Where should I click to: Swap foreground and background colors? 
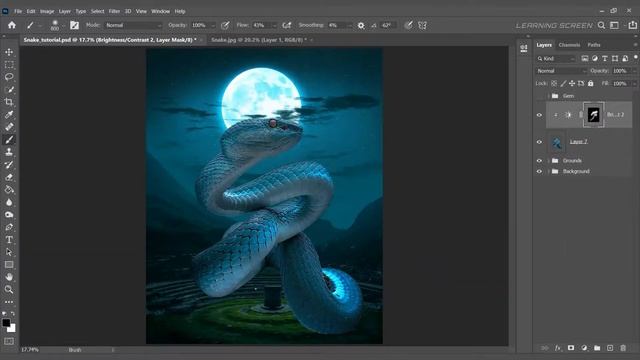pyautogui.click(x=13, y=313)
